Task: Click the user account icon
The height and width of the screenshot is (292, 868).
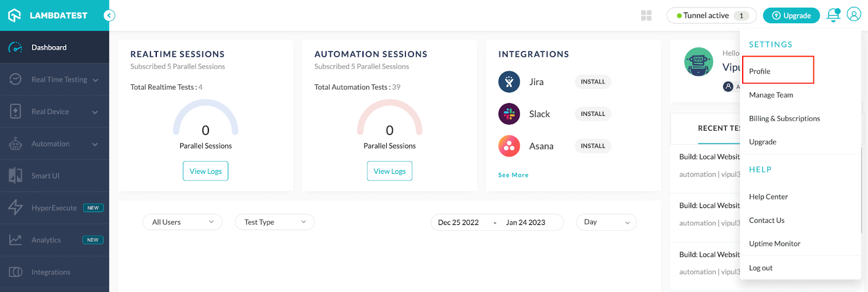Action: (x=854, y=15)
